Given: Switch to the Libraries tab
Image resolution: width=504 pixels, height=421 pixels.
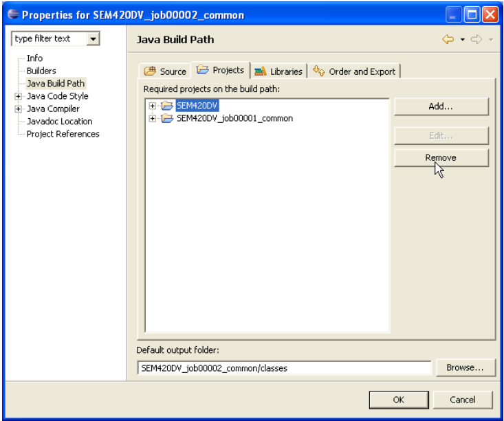Looking at the screenshot, I should tap(278, 71).
